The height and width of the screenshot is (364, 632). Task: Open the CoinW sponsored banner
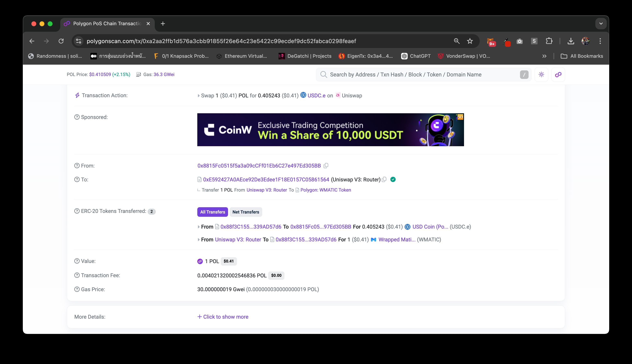(x=330, y=130)
